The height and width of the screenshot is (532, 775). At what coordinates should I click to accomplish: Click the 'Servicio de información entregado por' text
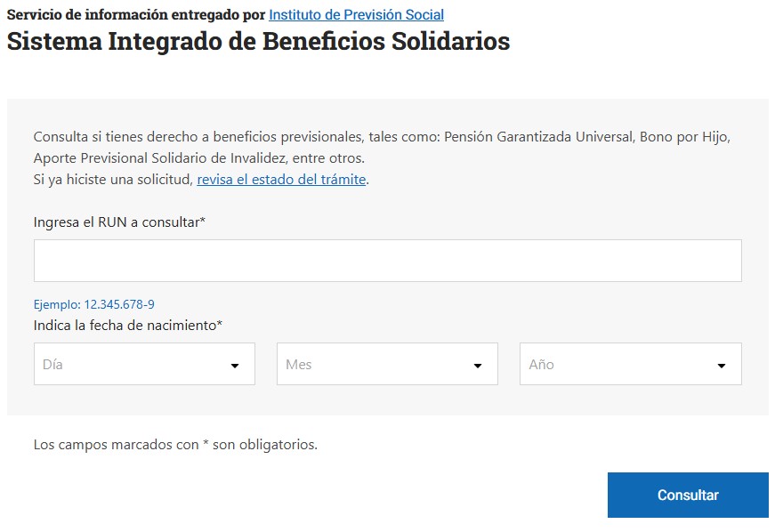pyautogui.click(x=136, y=15)
